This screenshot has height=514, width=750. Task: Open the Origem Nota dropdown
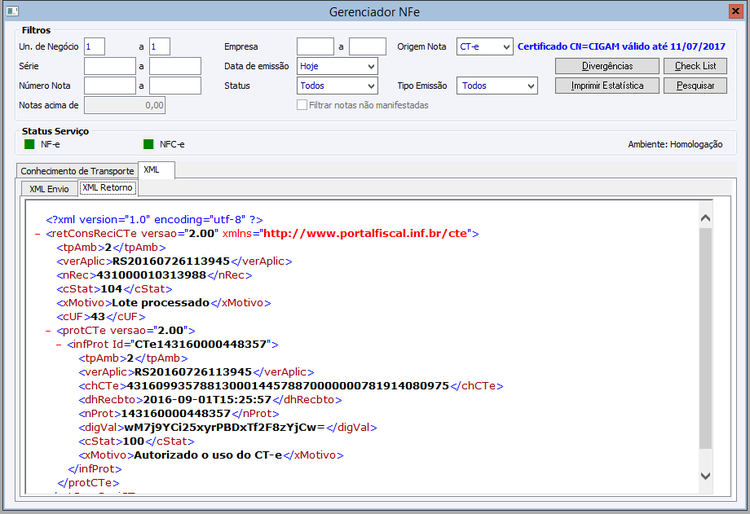coord(485,46)
